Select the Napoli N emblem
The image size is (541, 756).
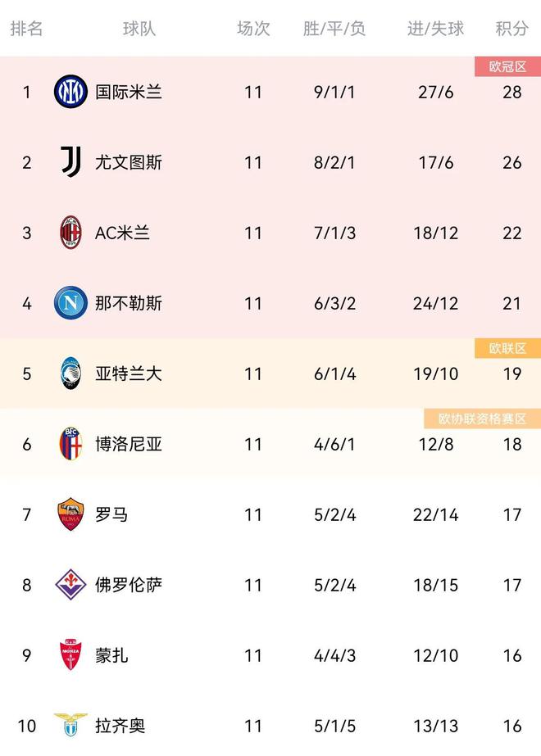pos(70,303)
